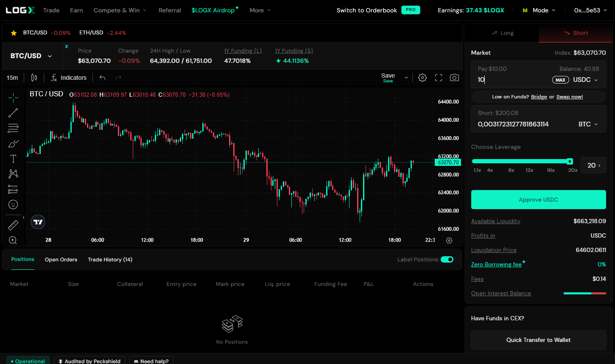Click the undo arrow in chart toolbar
The height and width of the screenshot is (364, 615).
(x=102, y=78)
